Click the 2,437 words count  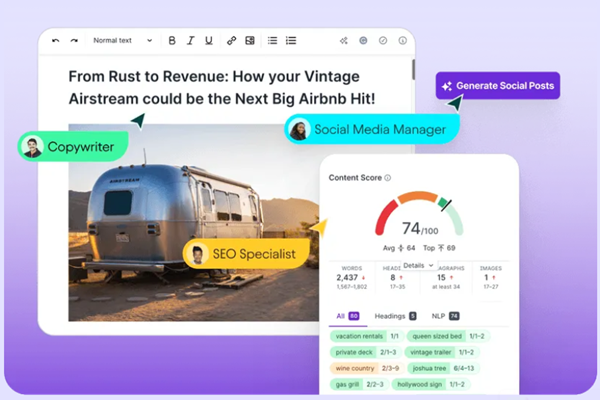347,278
